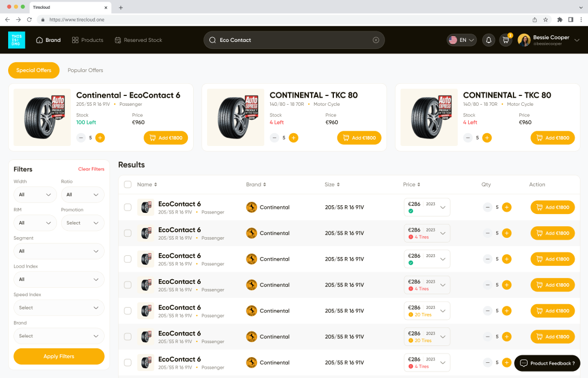The image size is (588, 378).
Task: Click Add €1800 in the first results row
Action: pos(553,207)
